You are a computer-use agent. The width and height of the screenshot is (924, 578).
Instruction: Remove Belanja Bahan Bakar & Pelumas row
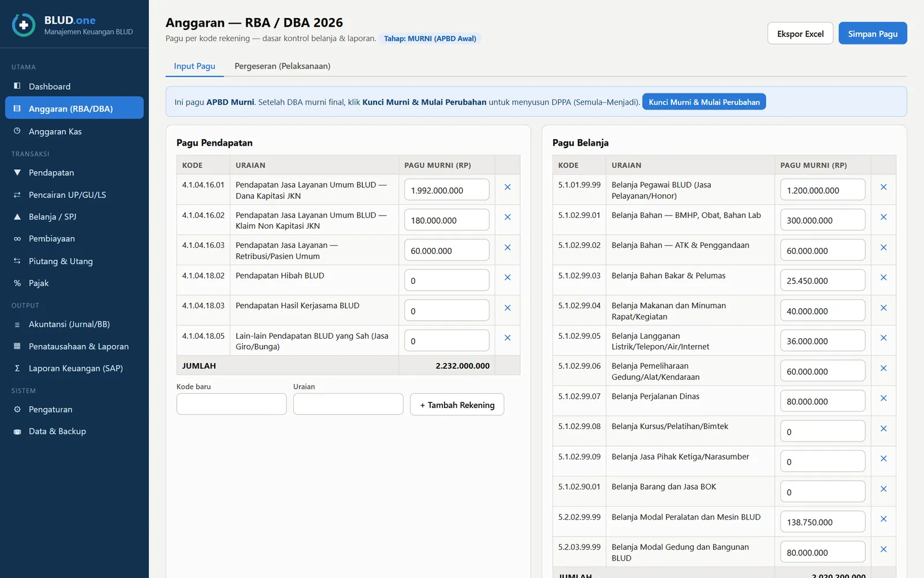pos(884,277)
